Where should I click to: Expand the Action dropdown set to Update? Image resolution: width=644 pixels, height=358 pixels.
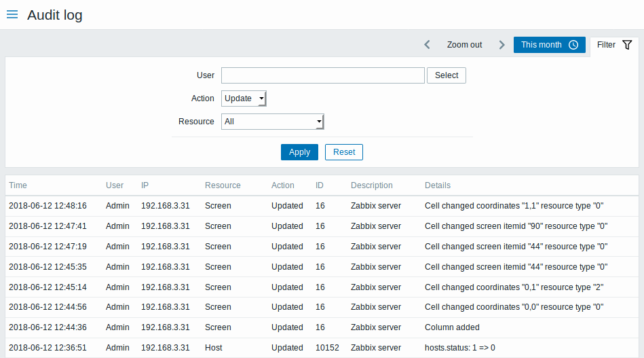pos(244,99)
